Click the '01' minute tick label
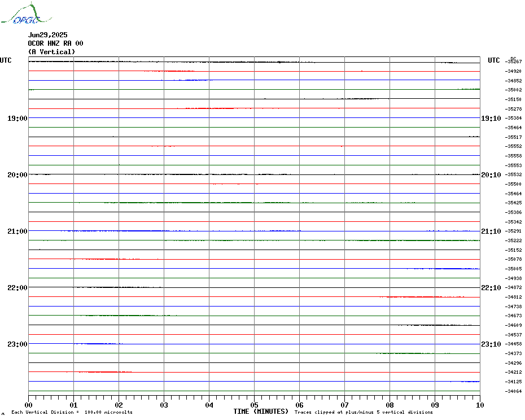The width and height of the screenshot is (525, 420). point(73,405)
